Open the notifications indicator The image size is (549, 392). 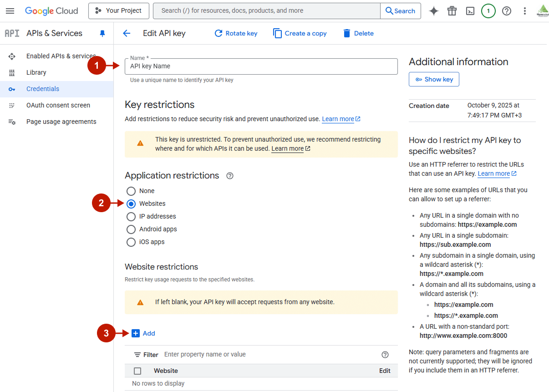(x=488, y=10)
